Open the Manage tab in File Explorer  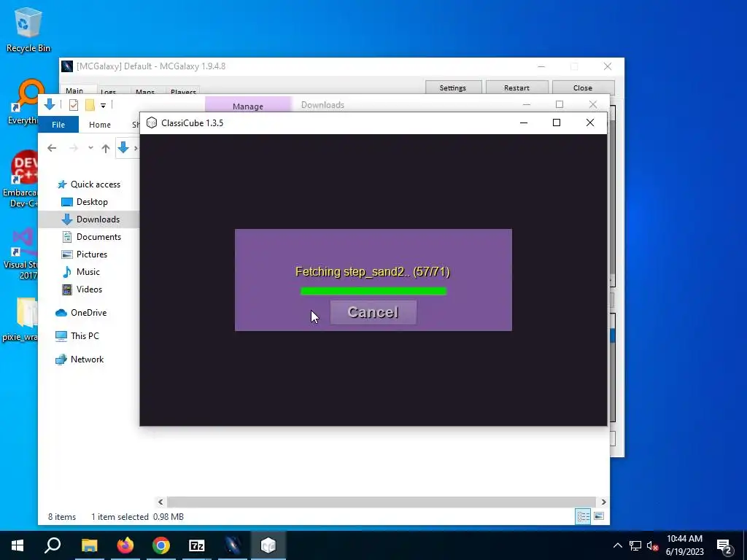pyautogui.click(x=248, y=105)
